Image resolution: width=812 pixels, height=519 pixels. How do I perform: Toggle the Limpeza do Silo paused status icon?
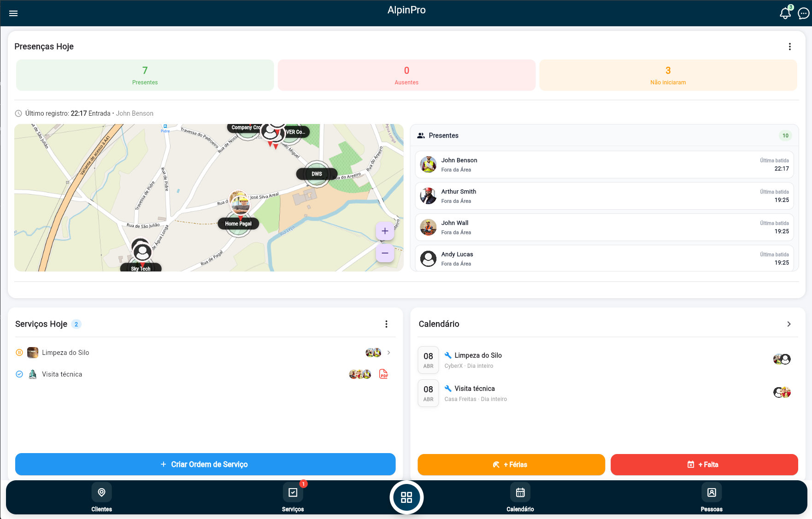19,353
